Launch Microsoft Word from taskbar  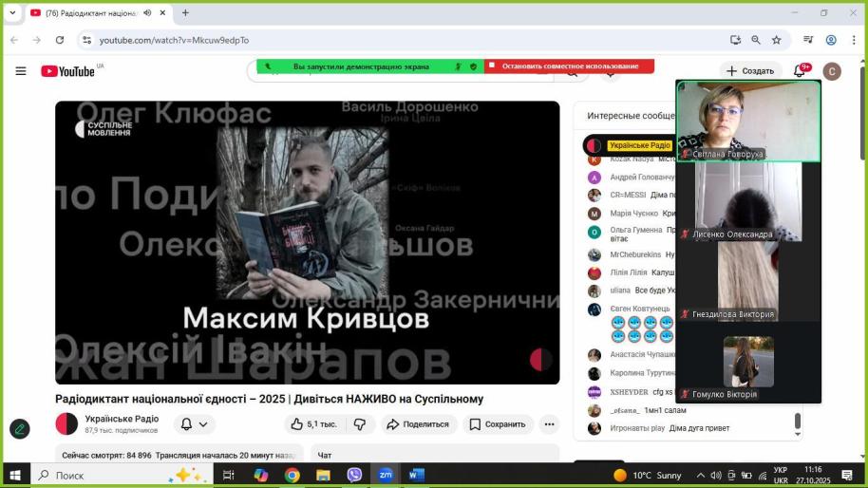click(416, 475)
